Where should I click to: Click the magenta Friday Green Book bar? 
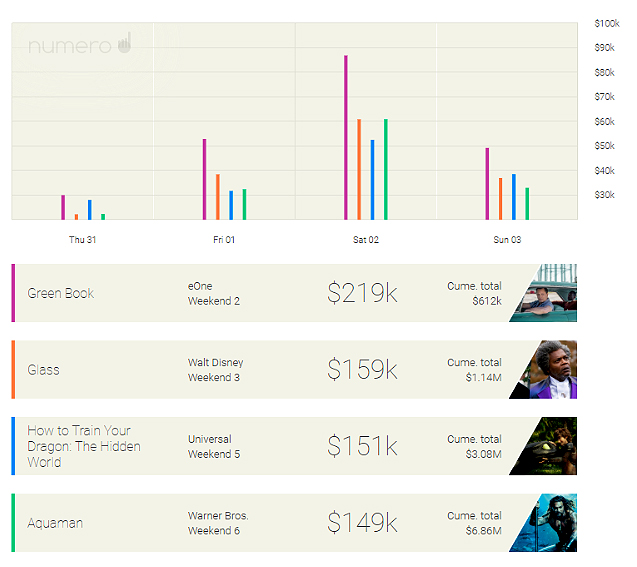click(x=204, y=180)
